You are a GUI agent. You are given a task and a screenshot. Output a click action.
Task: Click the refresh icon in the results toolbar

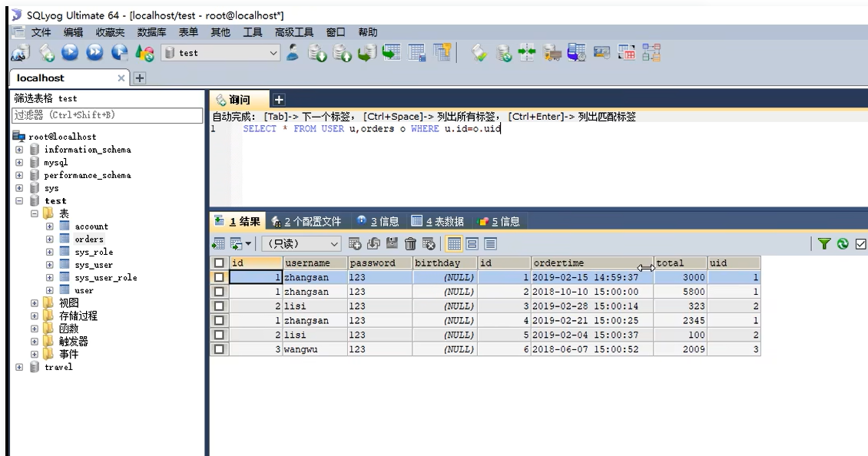[373, 243]
